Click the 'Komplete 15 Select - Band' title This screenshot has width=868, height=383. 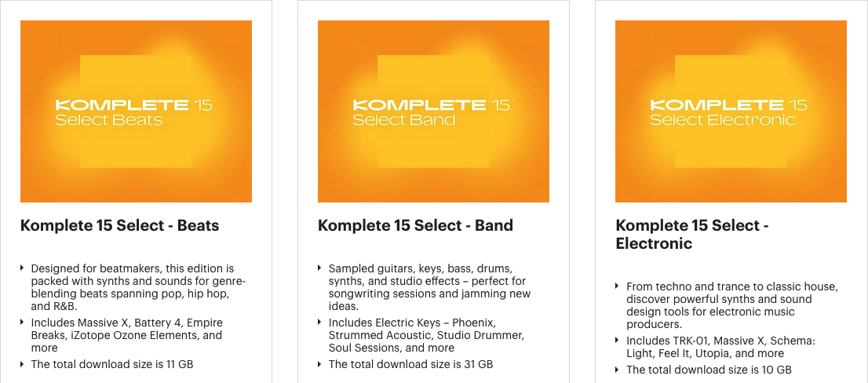pos(415,225)
